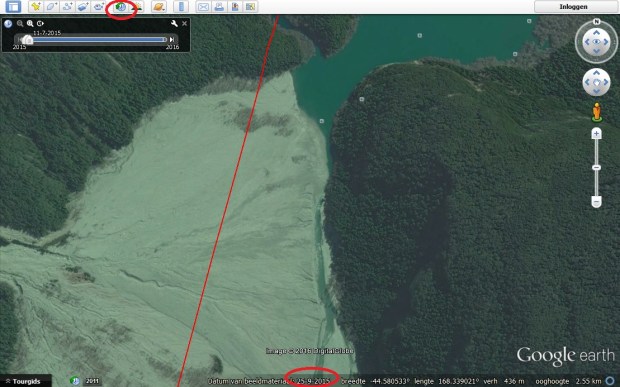Select the add path tool
This screenshot has height=387, width=620.
(x=67, y=6)
